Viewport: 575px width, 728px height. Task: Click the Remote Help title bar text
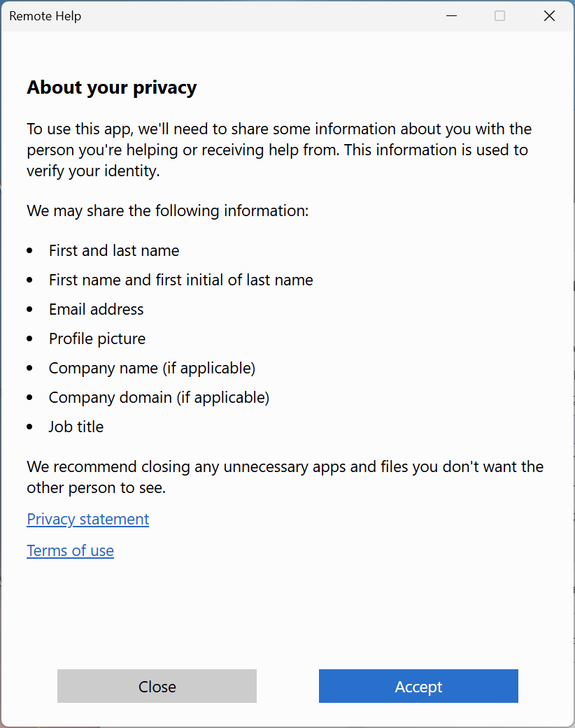click(x=45, y=16)
